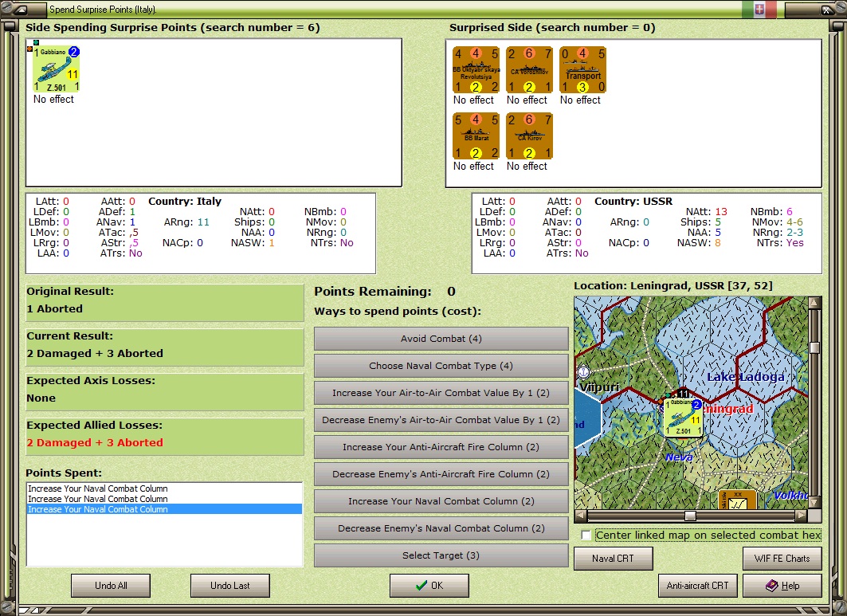The width and height of the screenshot is (847, 616).
Task: Click the red Expected Allied Losses value
Action: [95, 442]
